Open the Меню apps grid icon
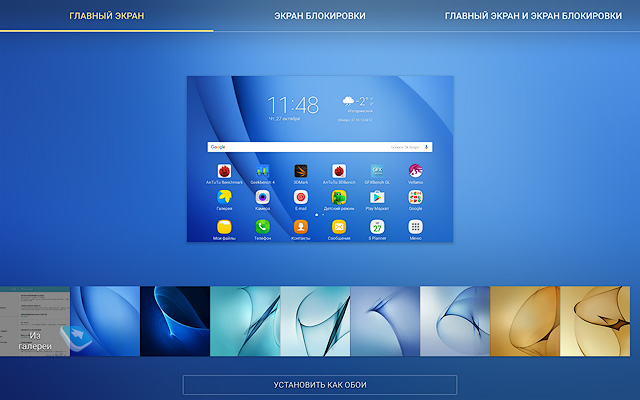The height and width of the screenshot is (400, 640). (415, 227)
